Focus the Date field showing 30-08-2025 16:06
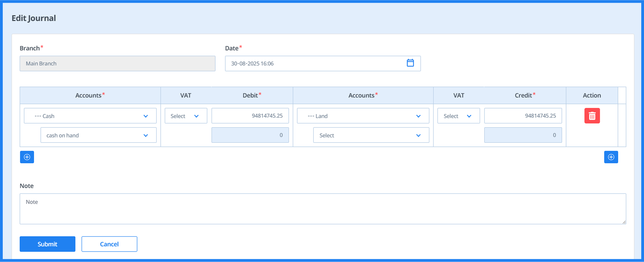Image resolution: width=644 pixels, height=262 pixels. [x=313, y=63]
